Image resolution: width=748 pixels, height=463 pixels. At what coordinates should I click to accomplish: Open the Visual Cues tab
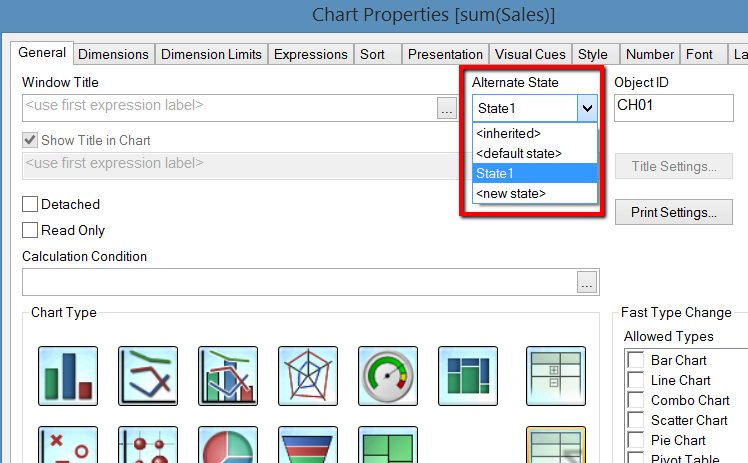530,54
